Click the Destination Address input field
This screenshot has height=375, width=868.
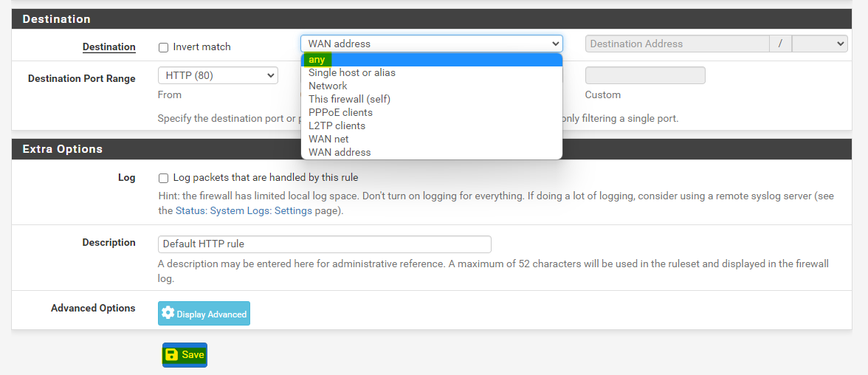(677, 44)
